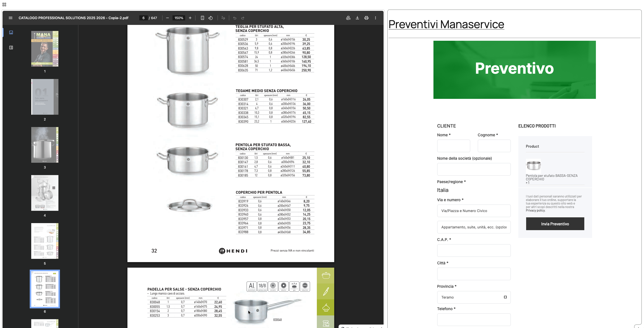Click the Telefono input field
The image size is (644, 328).
click(x=474, y=320)
